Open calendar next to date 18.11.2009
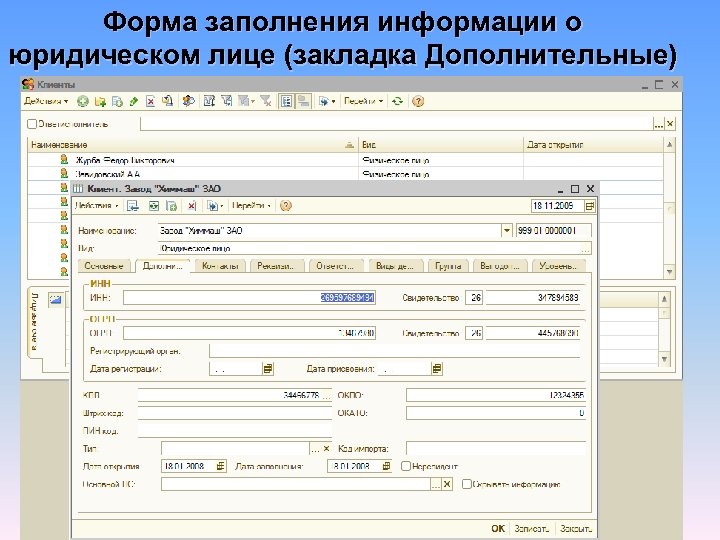This screenshot has width=720, height=540. pos(590,206)
